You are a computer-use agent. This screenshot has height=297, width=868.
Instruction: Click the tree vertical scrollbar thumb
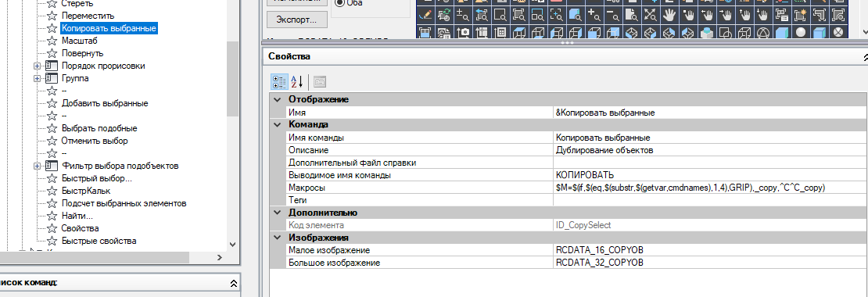[x=232, y=77]
